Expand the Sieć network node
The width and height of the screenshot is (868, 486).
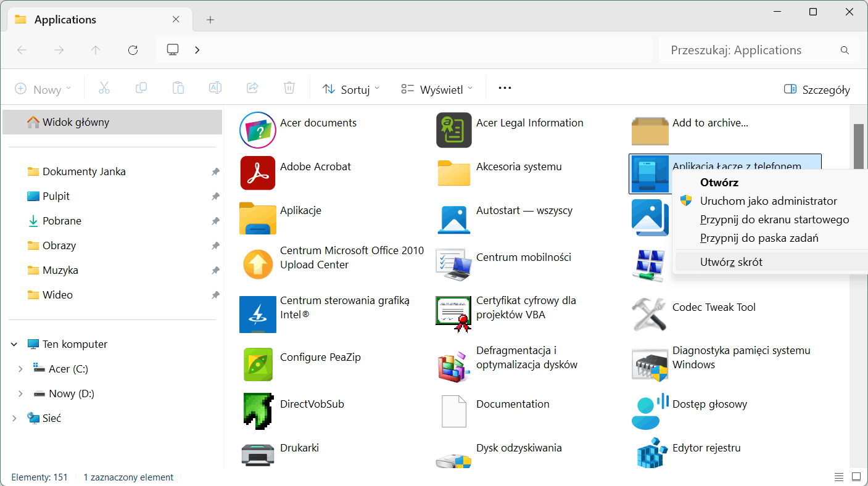click(x=14, y=418)
